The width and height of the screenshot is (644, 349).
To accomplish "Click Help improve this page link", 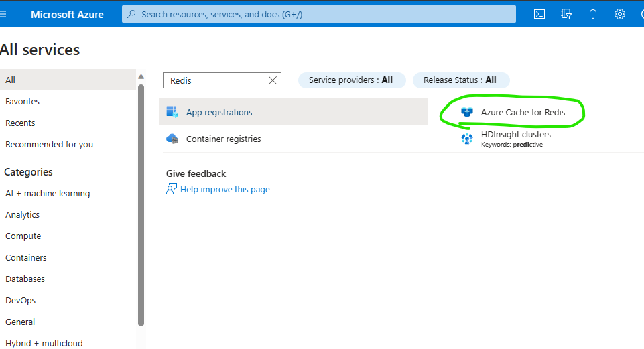I will pyautogui.click(x=225, y=189).
